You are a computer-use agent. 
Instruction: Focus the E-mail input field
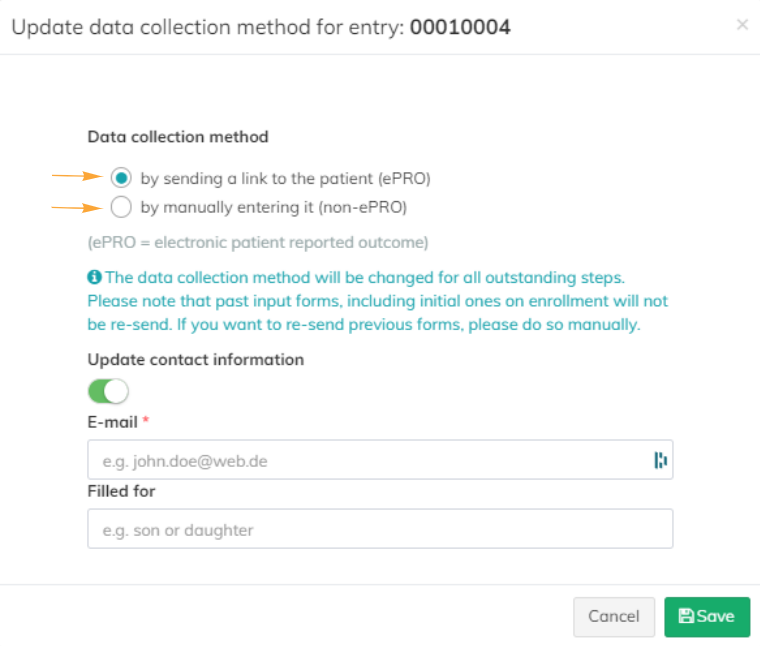click(370, 460)
